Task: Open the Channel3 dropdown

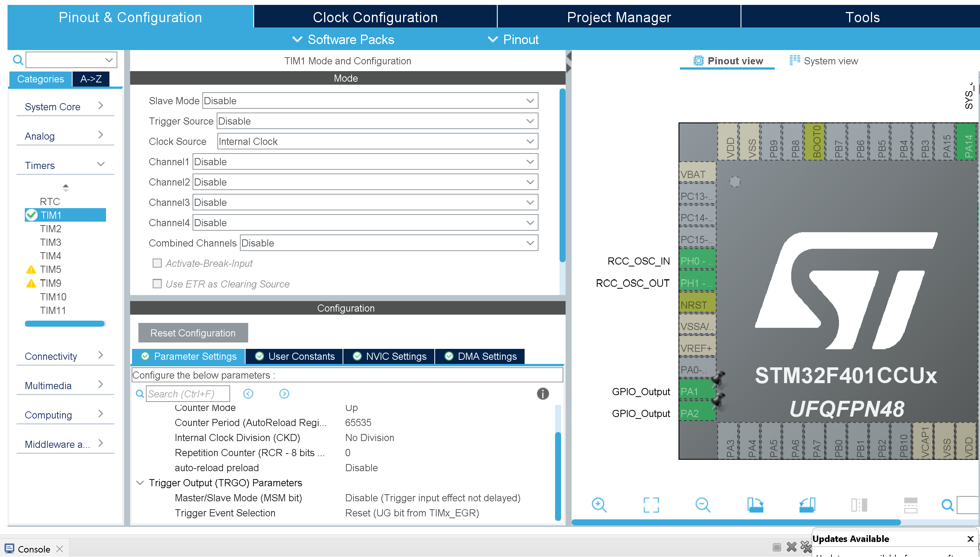Action: (x=366, y=202)
